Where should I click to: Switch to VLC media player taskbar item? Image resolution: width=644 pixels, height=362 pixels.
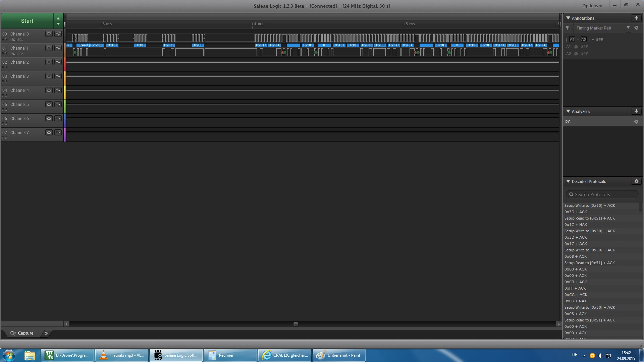tap(122, 355)
